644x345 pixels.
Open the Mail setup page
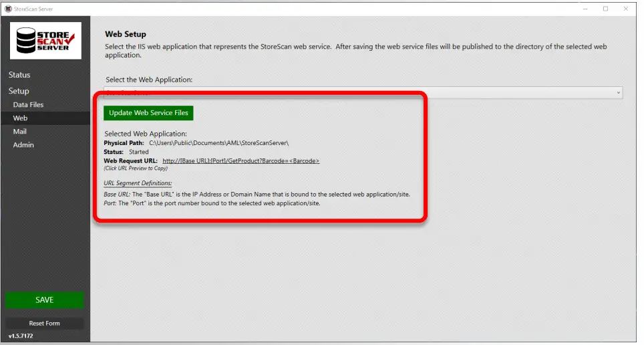20,131
